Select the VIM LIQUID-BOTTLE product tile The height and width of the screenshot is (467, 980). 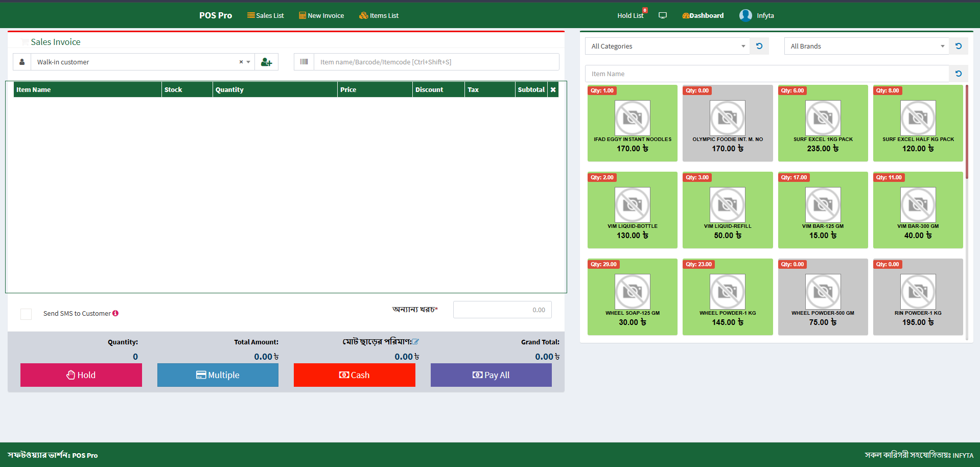click(632, 209)
